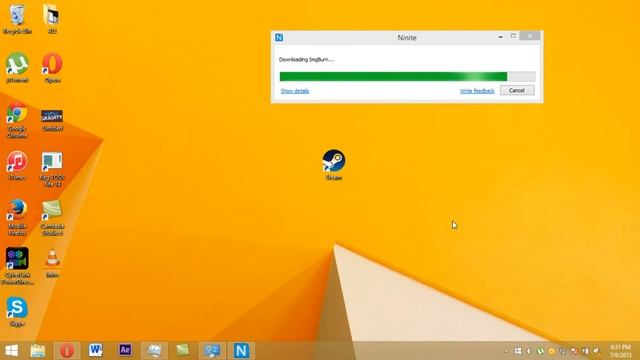Open the desktop shortcut right of iTunes
This screenshot has width=640, height=360.
[52, 169]
